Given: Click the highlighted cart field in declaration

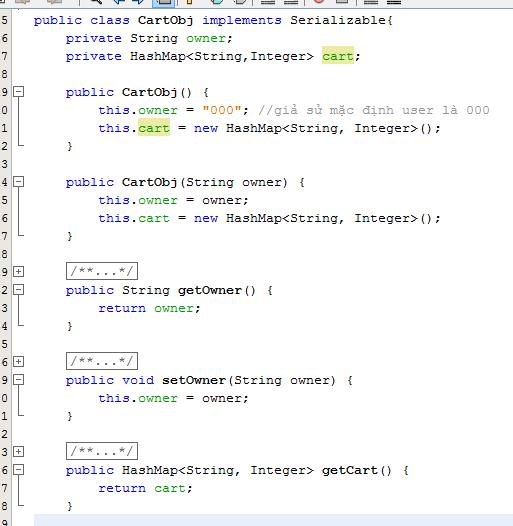Looking at the screenshot, I should click(x=338, y=55).
